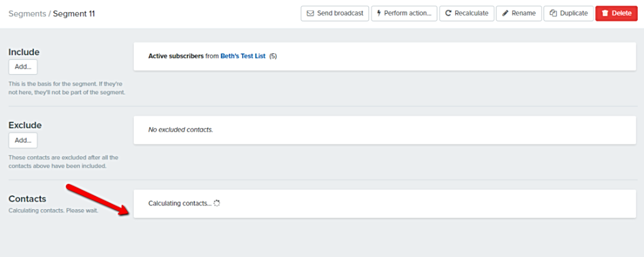Click the copy Duplicate icon
Screen dimensions: 644x257
click(x=553, y=13)
